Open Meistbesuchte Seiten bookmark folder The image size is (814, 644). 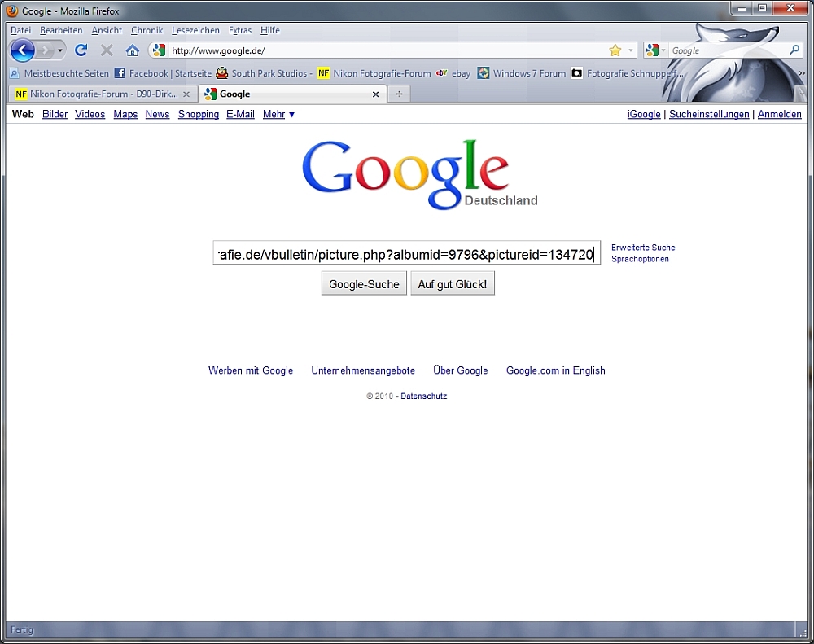pos(59,73)
